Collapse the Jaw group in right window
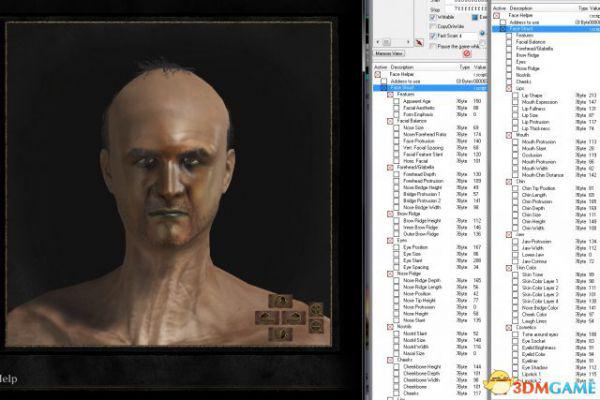600x400 pixels. tap(509, 234)
